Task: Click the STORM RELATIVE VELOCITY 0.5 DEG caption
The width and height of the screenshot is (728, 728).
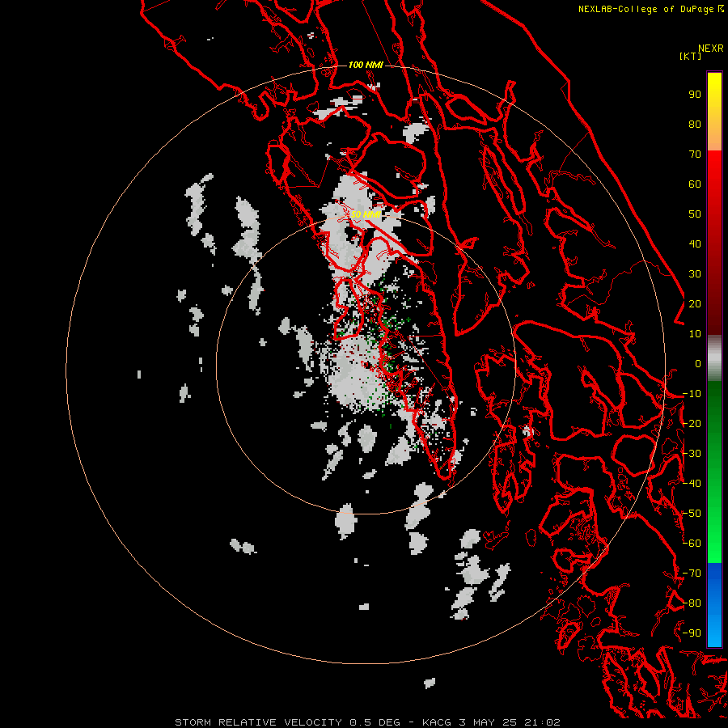Action: (287, 722)
